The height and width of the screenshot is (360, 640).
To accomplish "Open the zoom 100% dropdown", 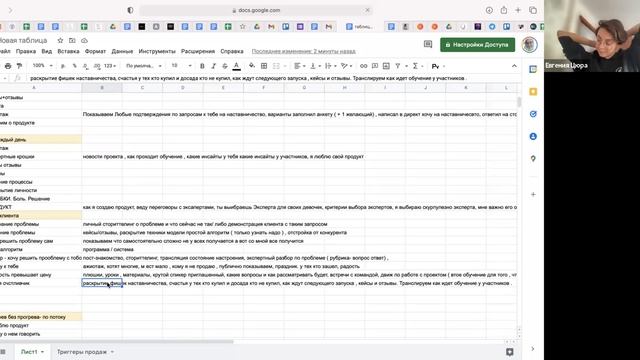I will [x=42, y=66].
